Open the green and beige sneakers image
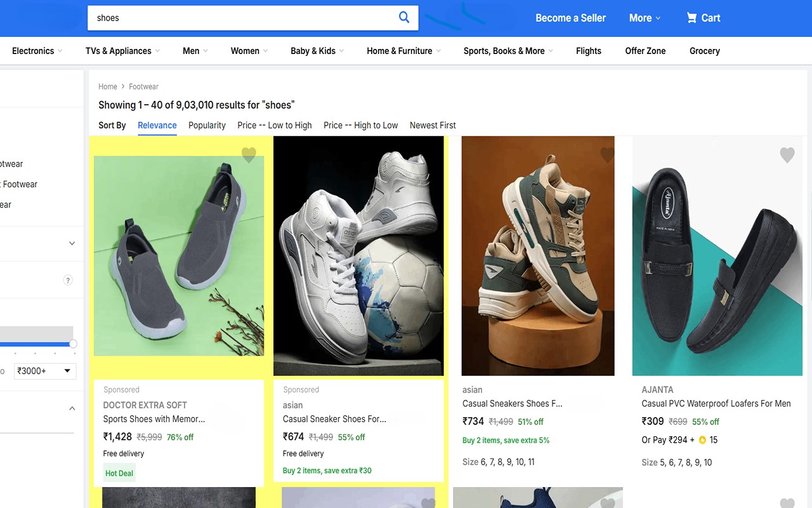Image resolution: width=812 pixels, height=508 pixels. click(538, 256)
